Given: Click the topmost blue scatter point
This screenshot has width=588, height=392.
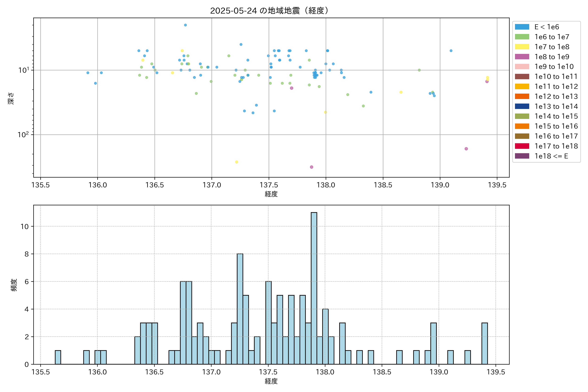Looking at the screenshot, I should pos(185,25).
